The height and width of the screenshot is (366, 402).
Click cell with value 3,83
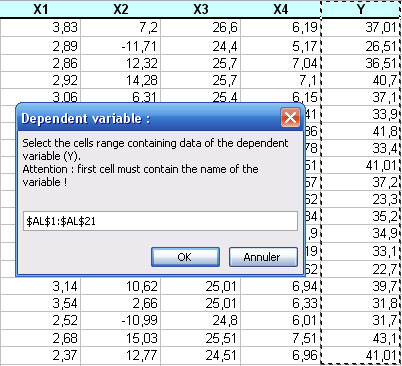coord(40,27)
